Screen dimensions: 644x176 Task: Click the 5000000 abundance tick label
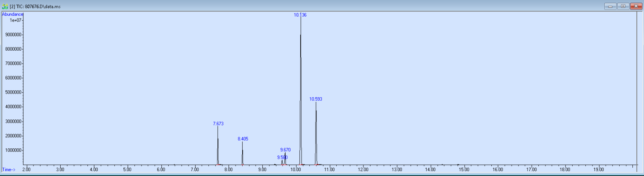point(13,92)
